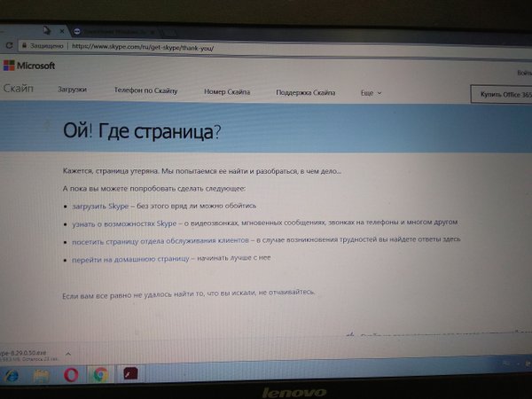Switch to Google Chrome in the taskbar
Screen dimensions: 532x399
(100, 375)
